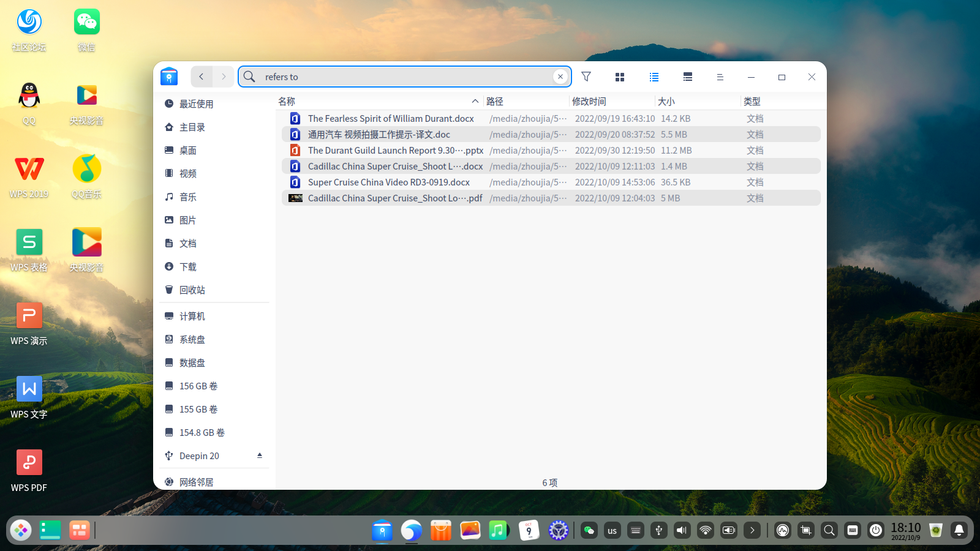
Task: Open the WPS PDF desktop icon
Action: coord(29,471)
